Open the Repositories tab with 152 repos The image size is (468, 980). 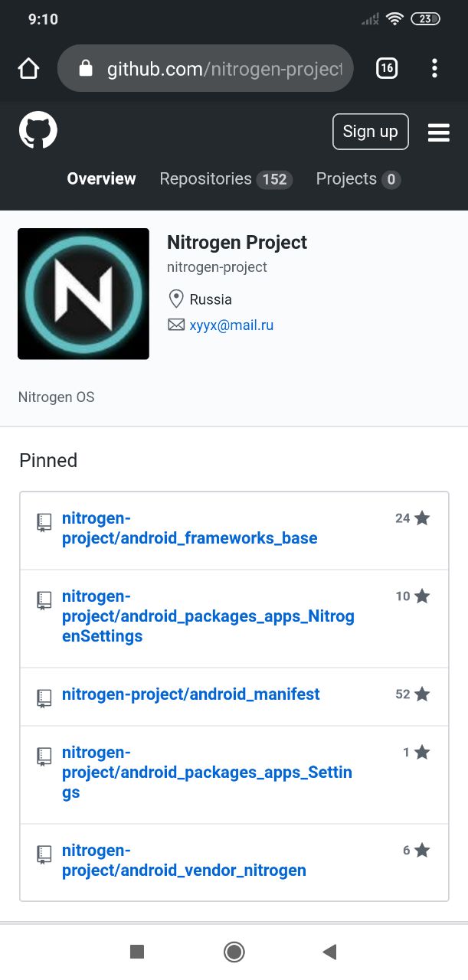226,179
